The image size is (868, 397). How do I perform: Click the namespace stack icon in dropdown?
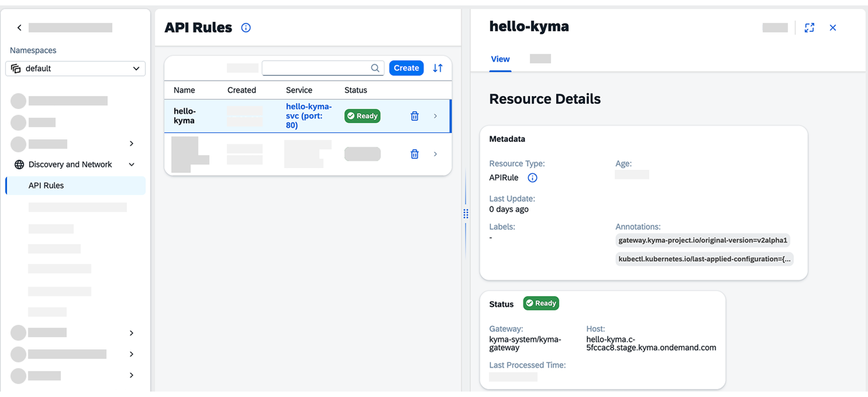point(16,68)
